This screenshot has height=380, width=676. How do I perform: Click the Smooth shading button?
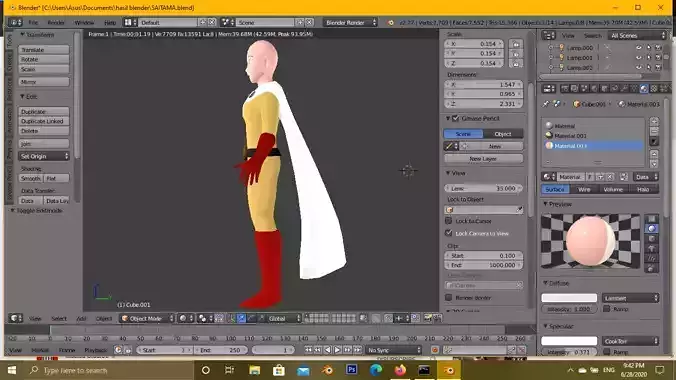pos(31,178)
